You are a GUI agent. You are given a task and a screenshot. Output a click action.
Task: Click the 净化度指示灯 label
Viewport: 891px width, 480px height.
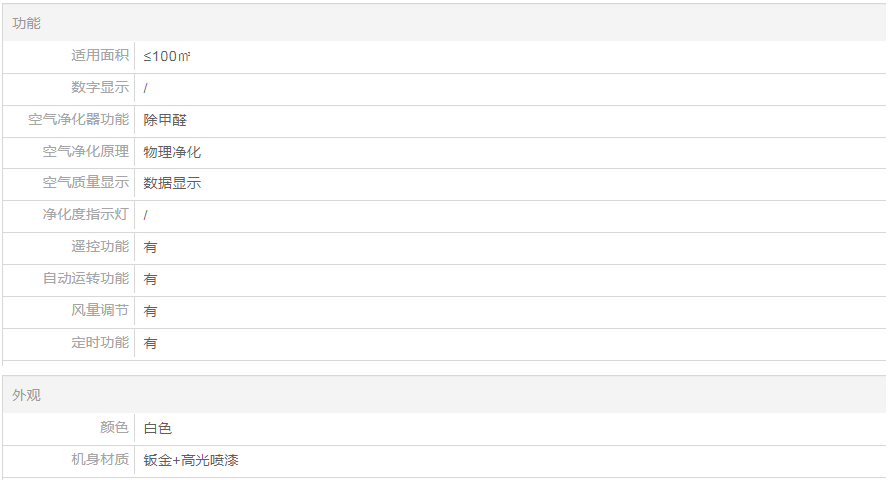(86, 215)
